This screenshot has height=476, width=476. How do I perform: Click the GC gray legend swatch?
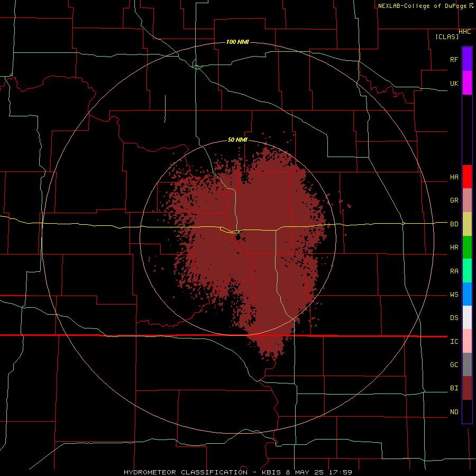467,364
